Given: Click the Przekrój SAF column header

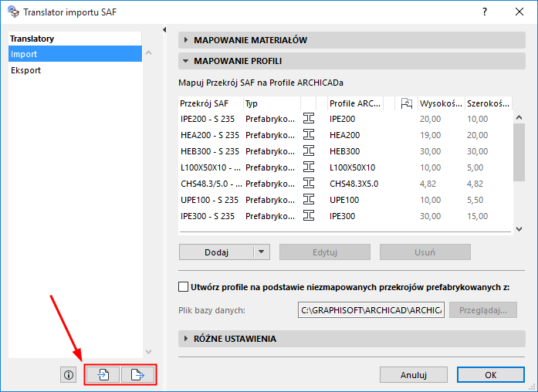Looking at the screenshot, I should pos(211,103).
